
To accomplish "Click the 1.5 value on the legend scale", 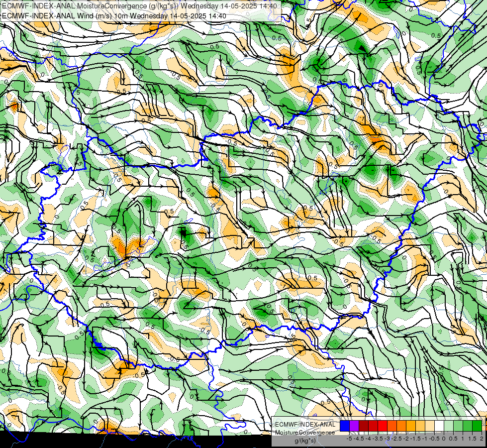I will coord(473,439).
